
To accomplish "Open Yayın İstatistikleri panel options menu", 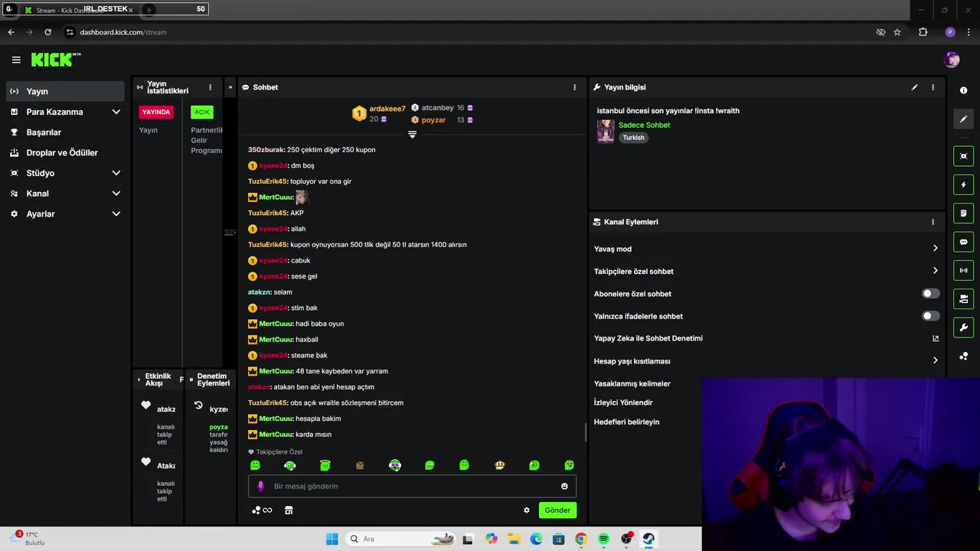I will coord(210,87).
